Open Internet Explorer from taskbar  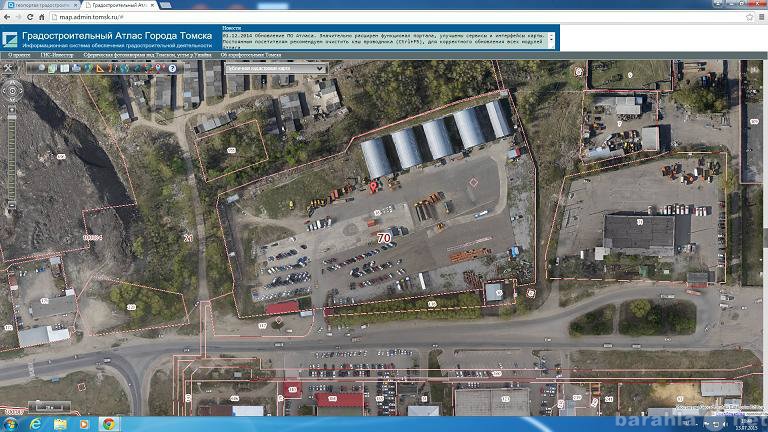36,424
